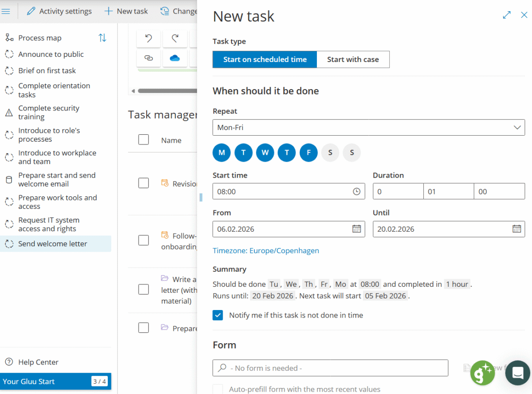This screenshot has width=532, height=394.
Task: Open the Start time clock picker
Action: tap(357, 192)
